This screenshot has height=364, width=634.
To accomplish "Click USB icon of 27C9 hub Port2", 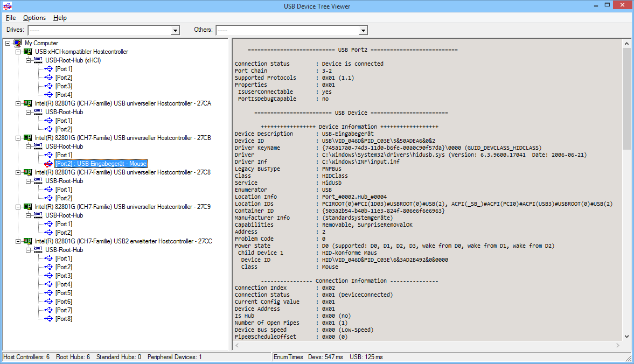I will coord(48,233).
